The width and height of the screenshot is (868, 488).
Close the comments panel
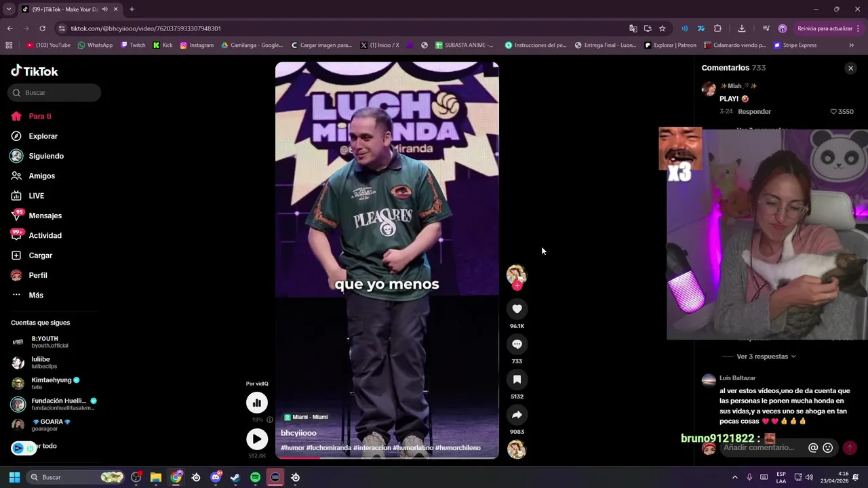click(850, 68)
